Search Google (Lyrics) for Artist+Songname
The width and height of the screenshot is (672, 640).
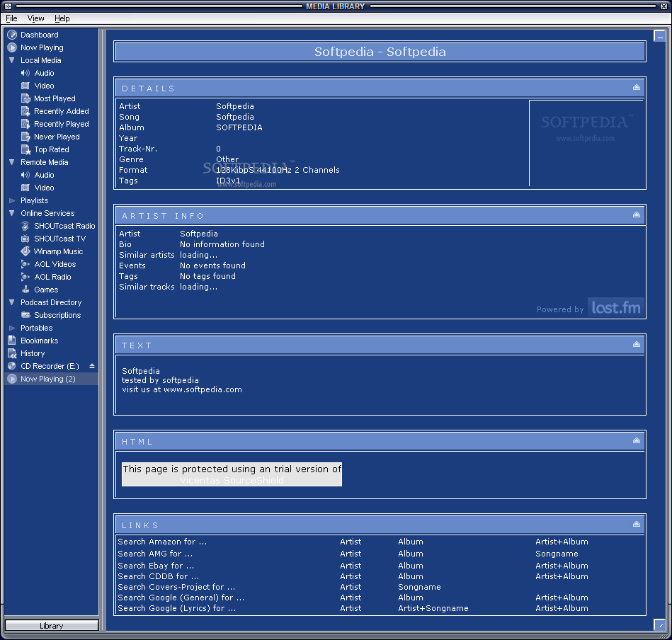433,608
